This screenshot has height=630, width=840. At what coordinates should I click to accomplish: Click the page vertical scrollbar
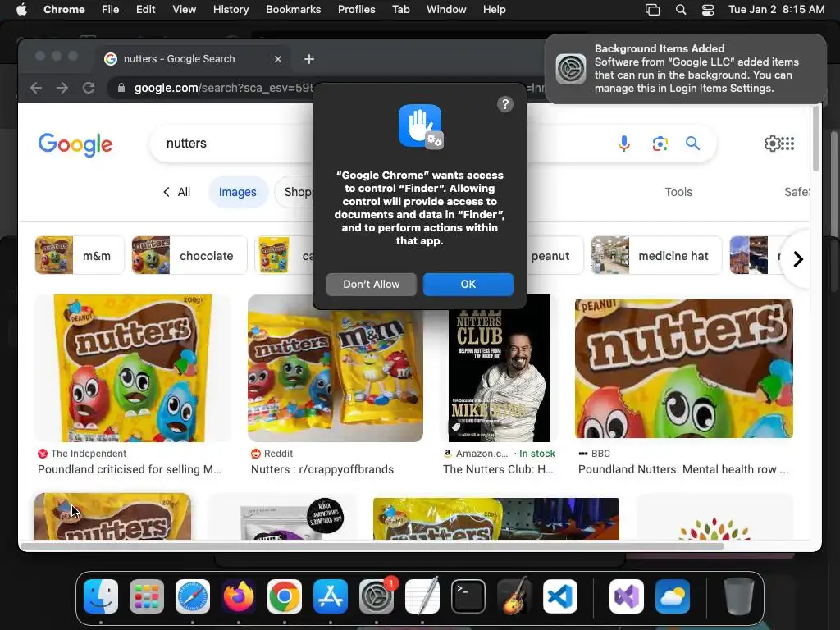click(816, 139)
